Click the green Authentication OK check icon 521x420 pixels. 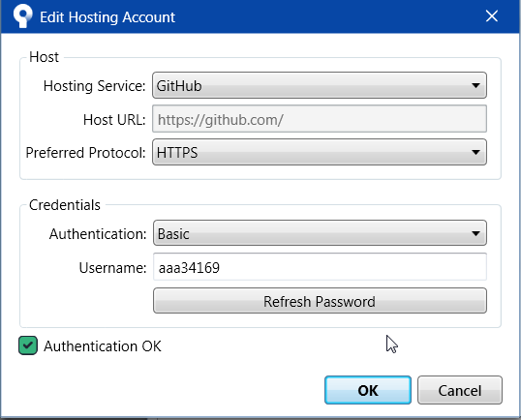point(28,345)
